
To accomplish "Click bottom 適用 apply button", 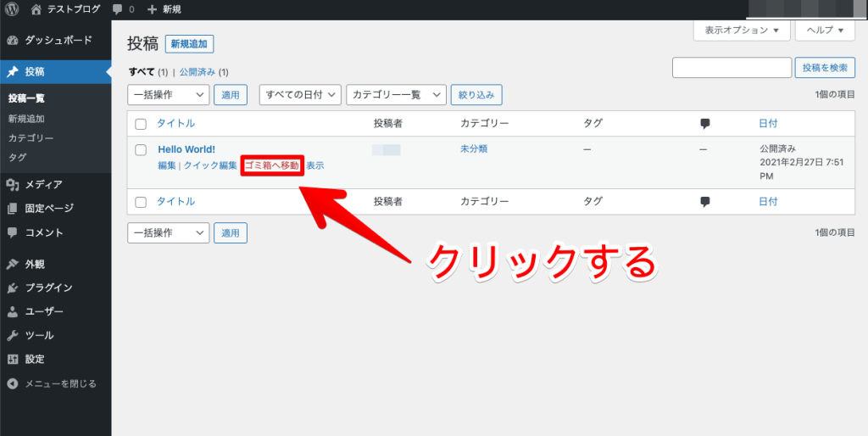I will (x=231, y=232).
